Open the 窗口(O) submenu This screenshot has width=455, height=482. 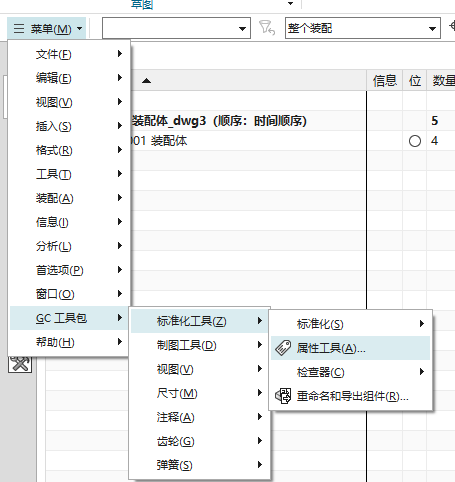point(69,294)
